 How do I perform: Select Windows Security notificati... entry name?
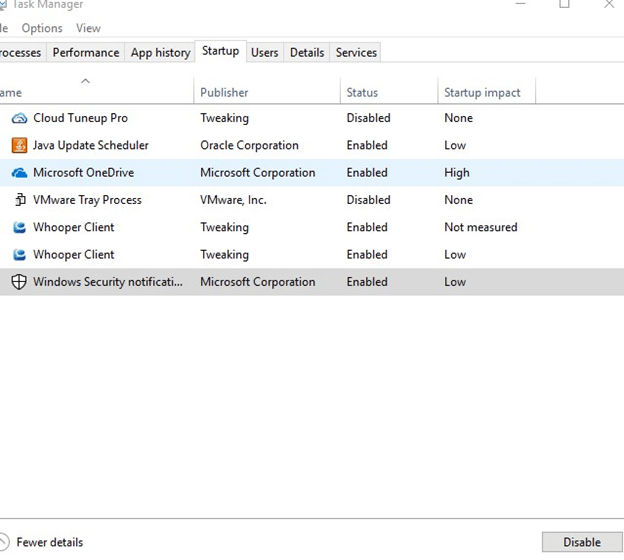point(108,282)
